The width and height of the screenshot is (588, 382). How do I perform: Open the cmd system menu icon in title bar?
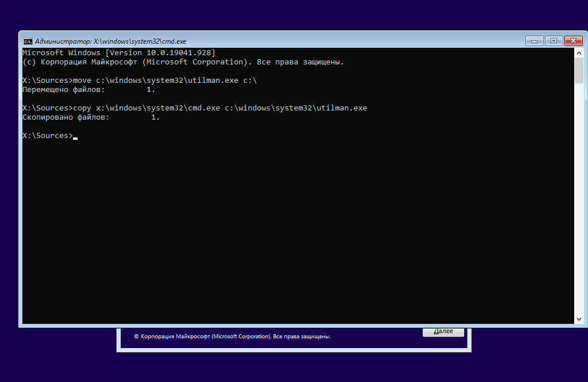[28, 41]
